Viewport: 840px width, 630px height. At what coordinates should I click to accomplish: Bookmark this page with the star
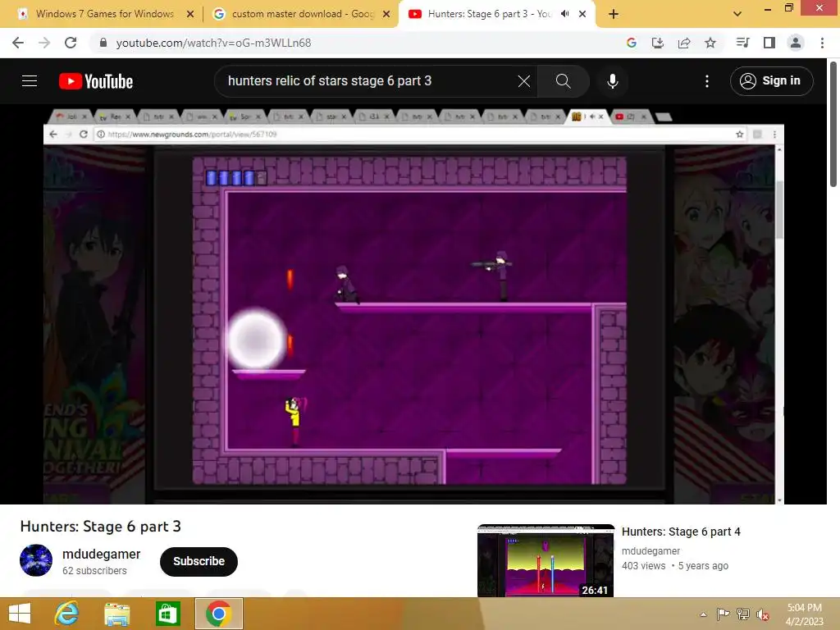click(x=710, y=43)
